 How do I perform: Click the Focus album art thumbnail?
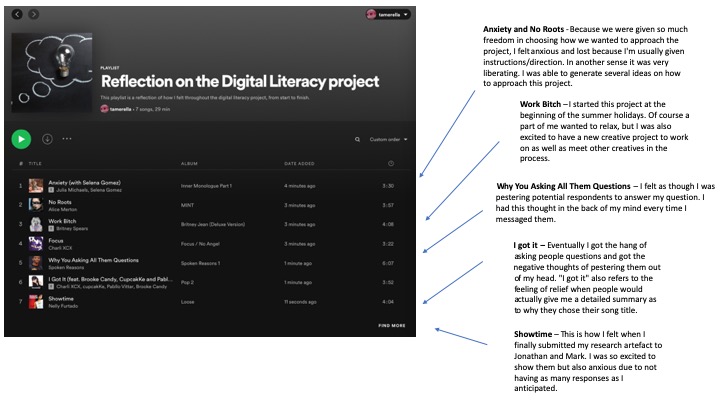tap(36, 244)
